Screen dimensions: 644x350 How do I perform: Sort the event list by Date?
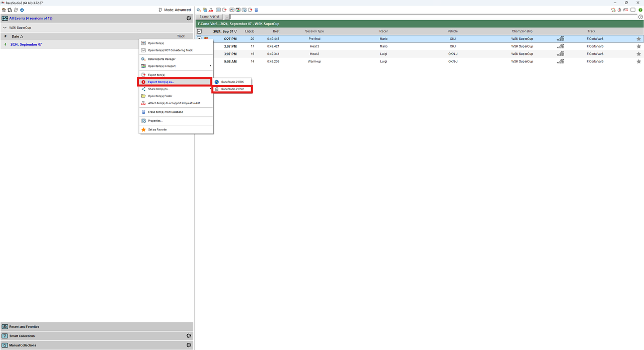click(x=18, y=36)
